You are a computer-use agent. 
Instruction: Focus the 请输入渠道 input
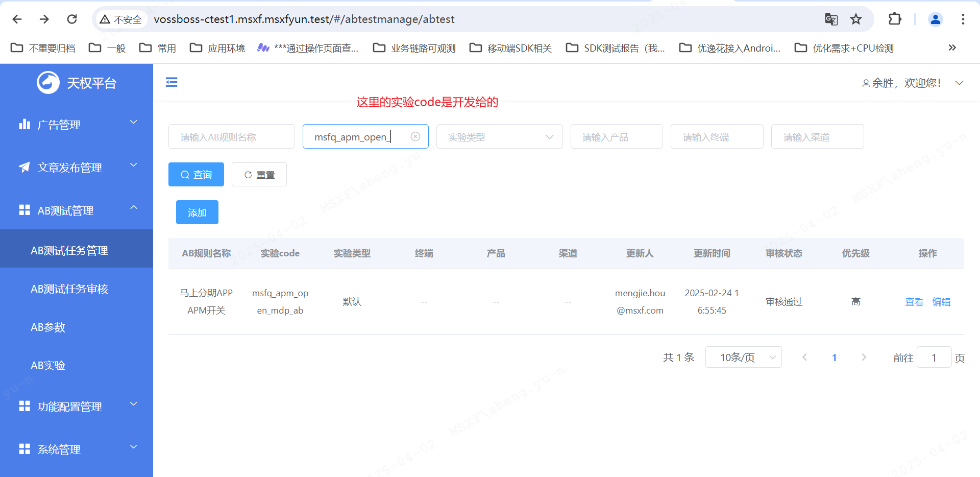(x=817, y=136)
